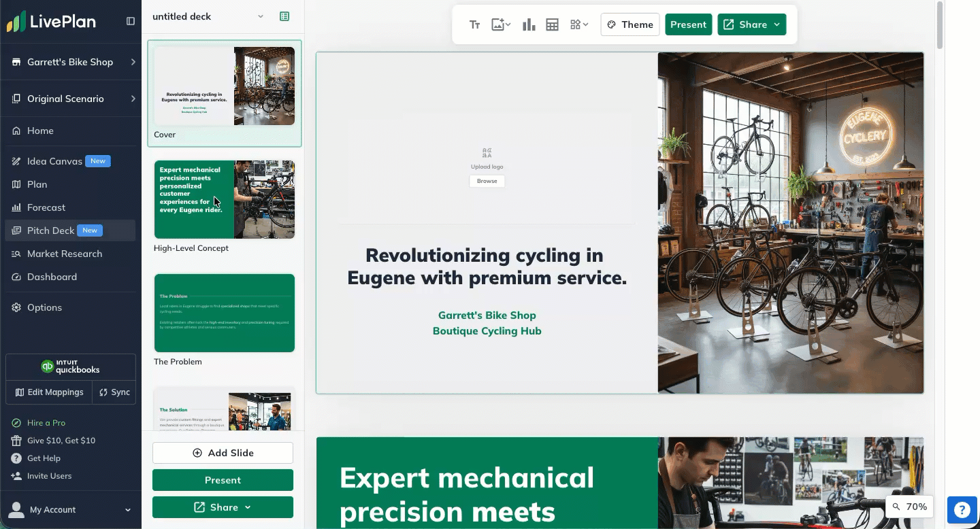Open the layout blocks dropdown
This screenshot has width=980, height=529.
click(x=579, y=24)
